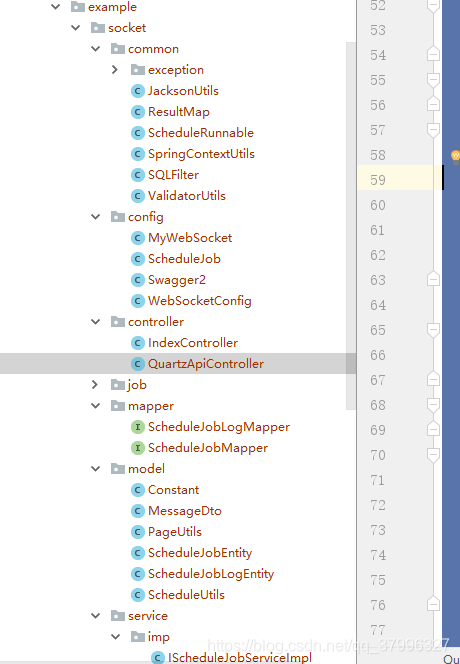Click the ScheduleJobLogEntity class icon
The image size is (460, 664).
(x=137, y=574)
